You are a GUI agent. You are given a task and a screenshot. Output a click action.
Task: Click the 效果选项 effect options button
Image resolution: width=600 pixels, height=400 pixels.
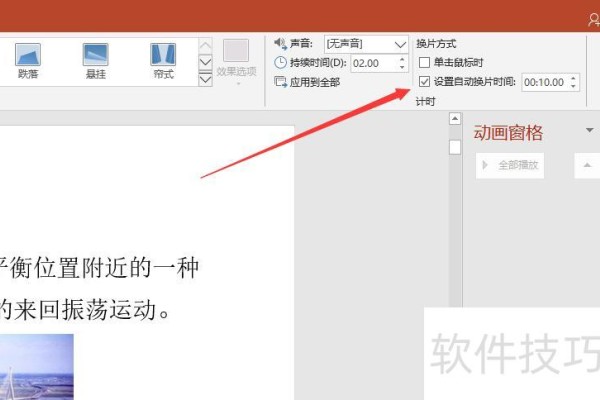pyautogui.click(x=236, y=62)
